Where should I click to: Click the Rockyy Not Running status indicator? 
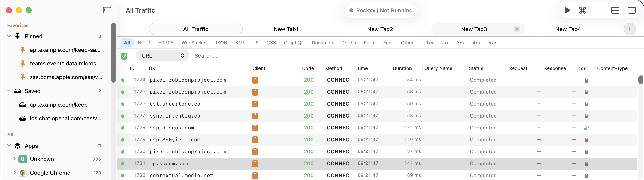(381, 10)
